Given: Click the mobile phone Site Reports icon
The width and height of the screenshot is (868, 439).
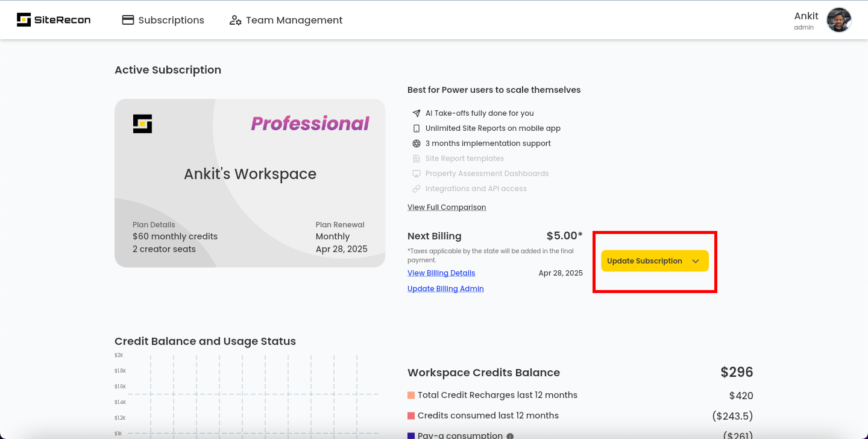Looking at the screenshot, I should tap(416, 128).
